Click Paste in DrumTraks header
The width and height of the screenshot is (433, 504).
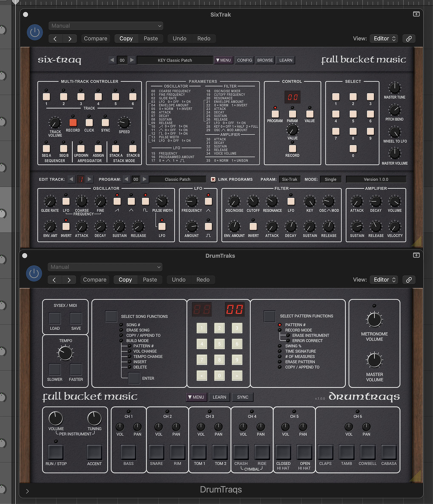tap(150, 279)
